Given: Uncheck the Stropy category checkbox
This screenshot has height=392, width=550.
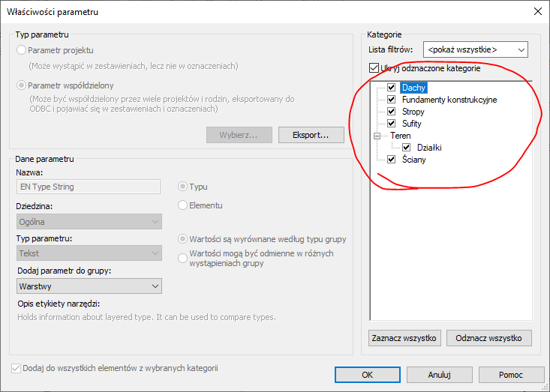Looking at the screenshot, I should click(x=391, y=112).
